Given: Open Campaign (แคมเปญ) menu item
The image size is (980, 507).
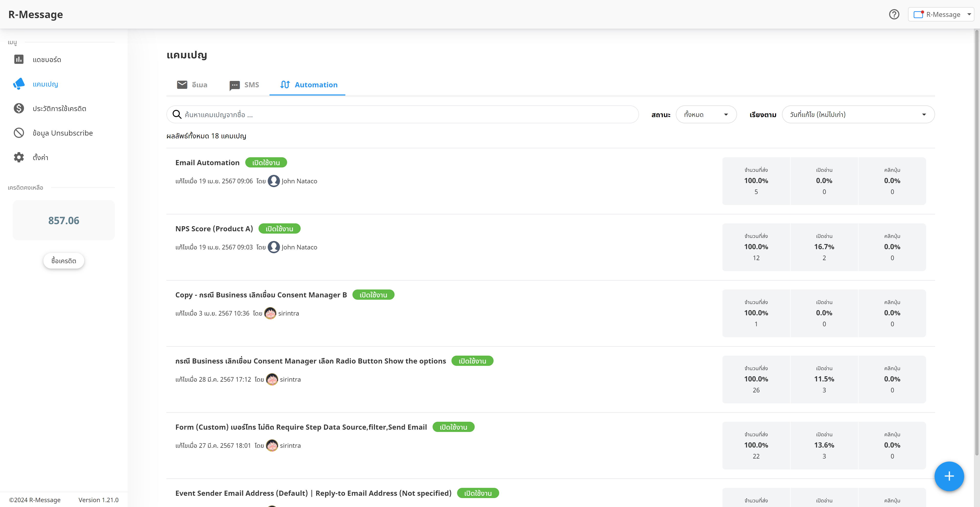Looking at the screenshot, I should point(45,84).
